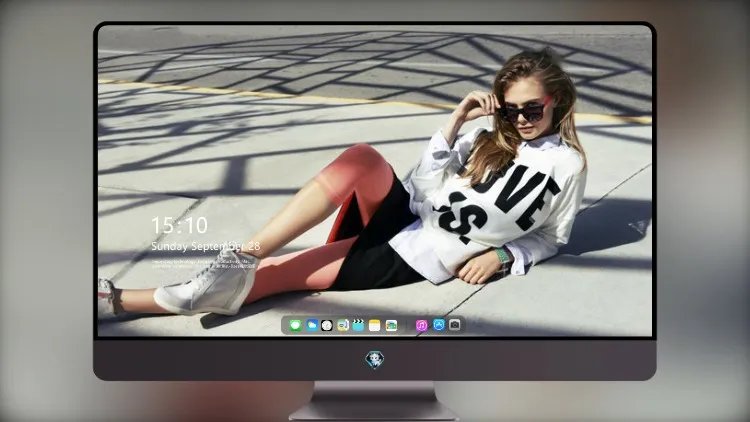Open the Clock app in dock
Viewport: 750px width, 422px height.
(x=327, y=325)
